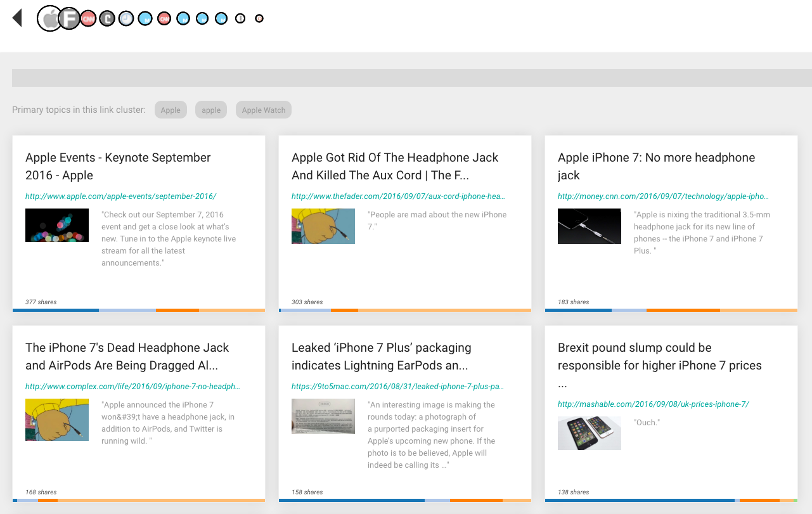The image size is (812, 514).
Task: Open 'Apple iPhone 7: No more headphone jack' headline
Action: click(x=657, y=166)
